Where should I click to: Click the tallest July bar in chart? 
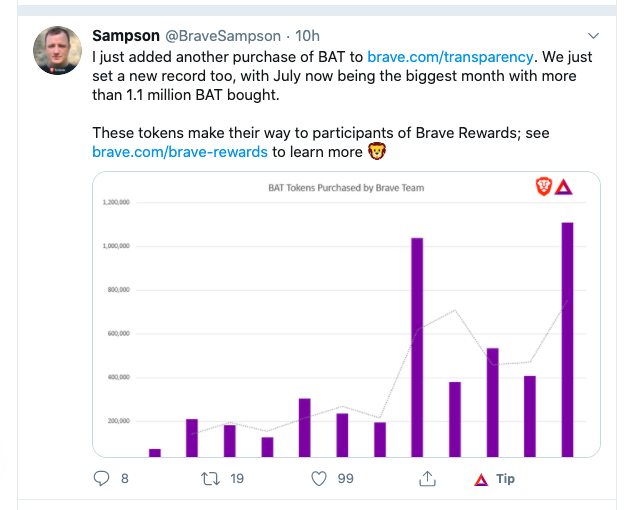pyautogui.click(x=567, y=340)
